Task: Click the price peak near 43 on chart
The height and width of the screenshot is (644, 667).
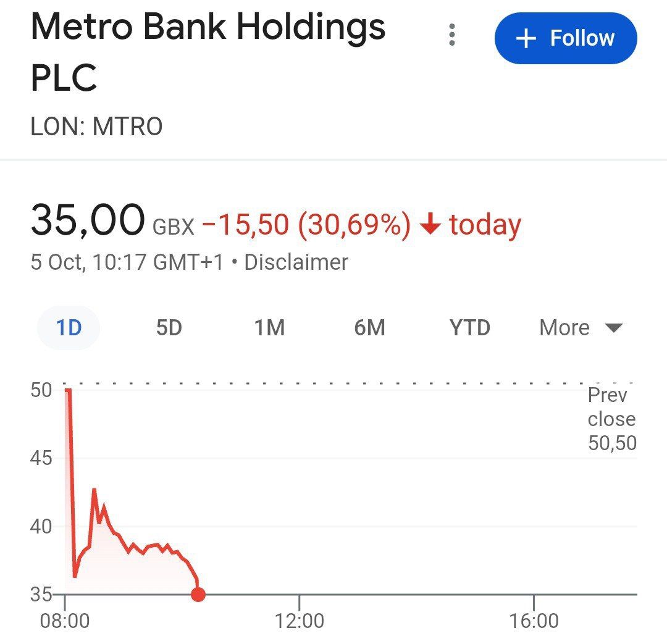Action: click(94, 490)
